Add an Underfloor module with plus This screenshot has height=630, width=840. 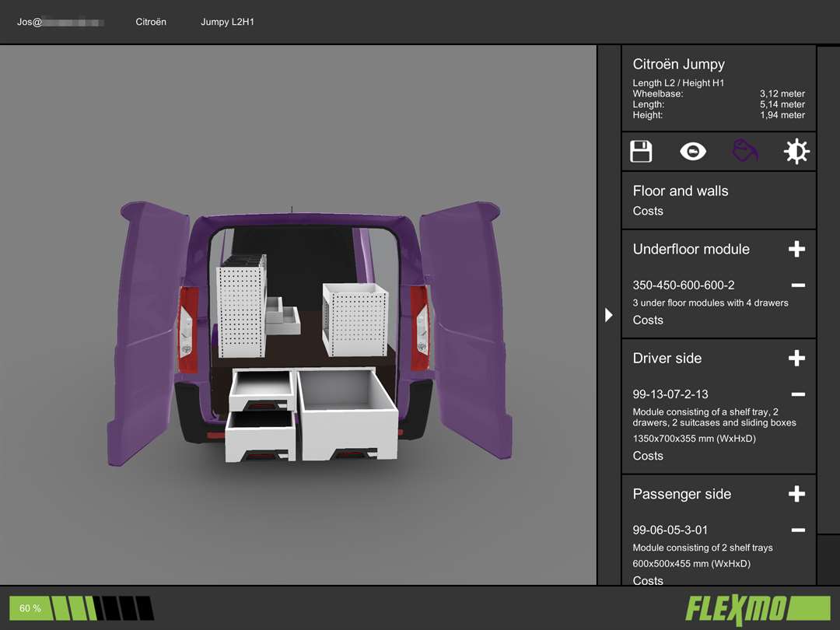click(796, 249)
